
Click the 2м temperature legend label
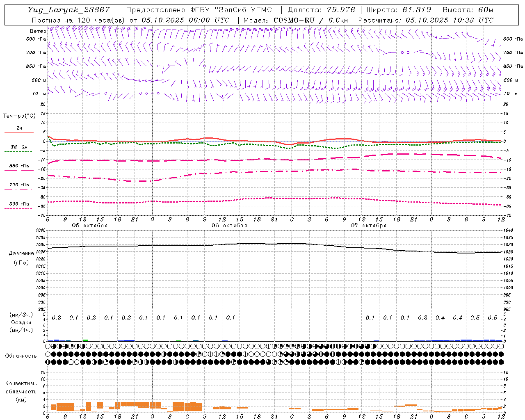(19, 128)
